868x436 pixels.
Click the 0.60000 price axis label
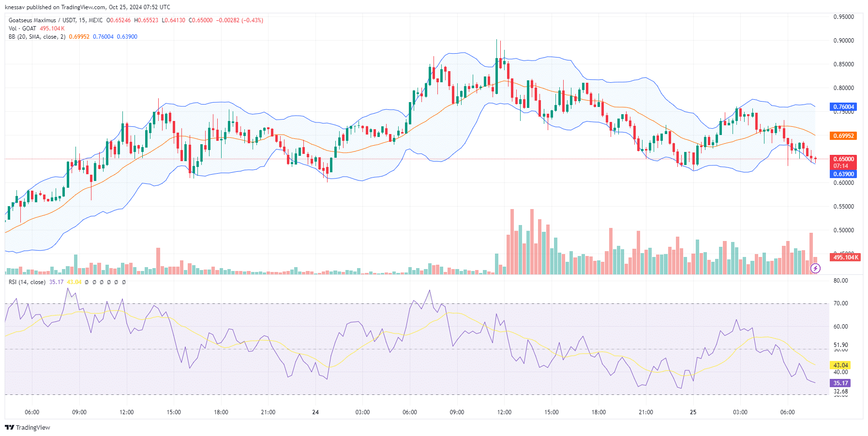tap(843, 183)
